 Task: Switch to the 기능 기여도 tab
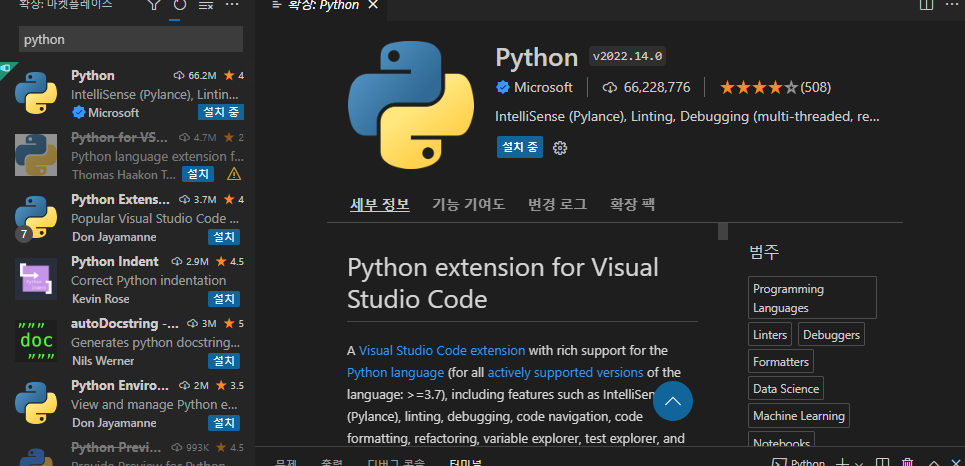click(x=468, y=204)
